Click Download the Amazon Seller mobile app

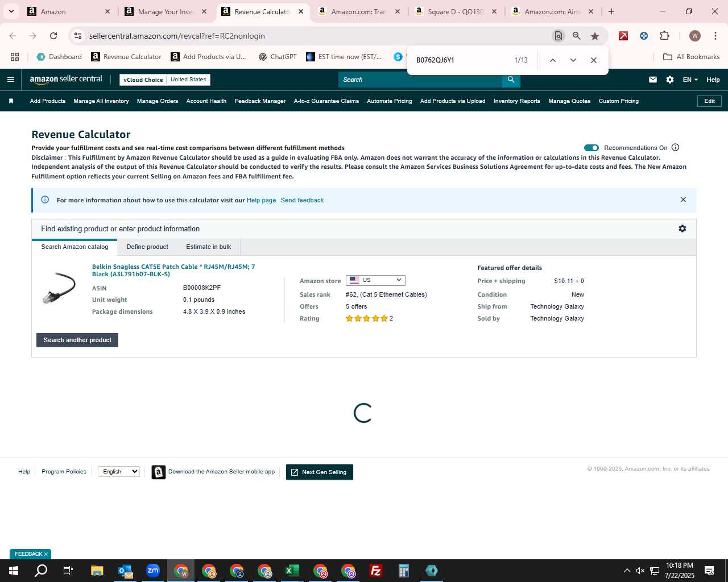213,472
